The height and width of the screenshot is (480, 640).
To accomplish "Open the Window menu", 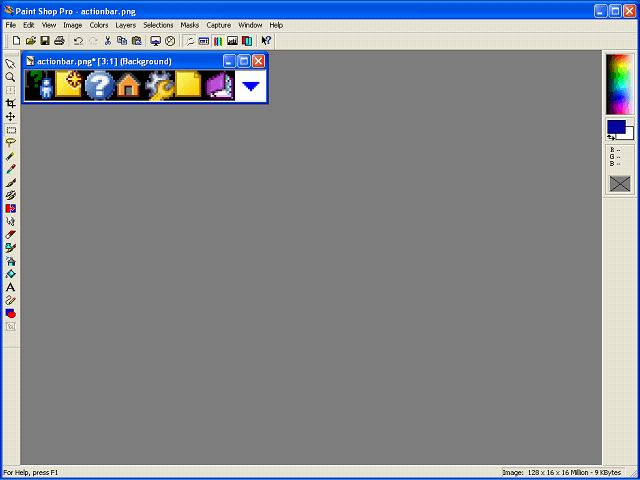I will tap(250, 25).
